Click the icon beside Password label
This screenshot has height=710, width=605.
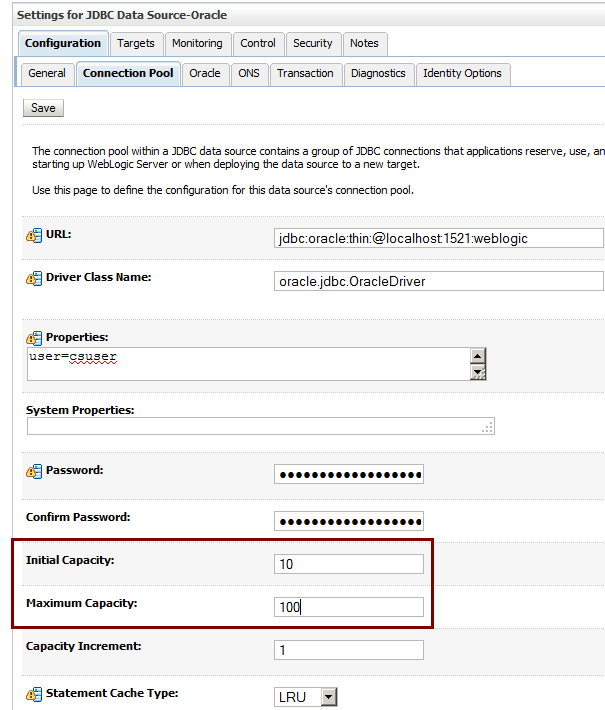[34, 471]
